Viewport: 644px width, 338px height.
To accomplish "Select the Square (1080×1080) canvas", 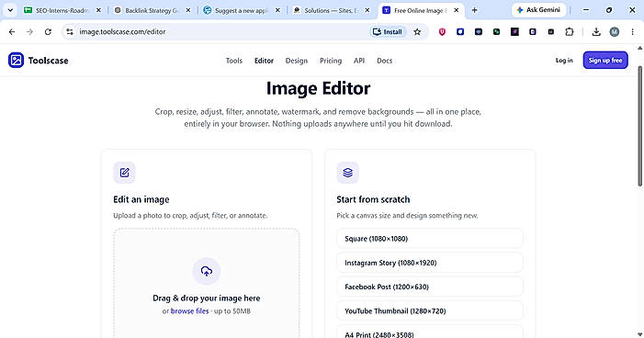I will coord(430,239).
